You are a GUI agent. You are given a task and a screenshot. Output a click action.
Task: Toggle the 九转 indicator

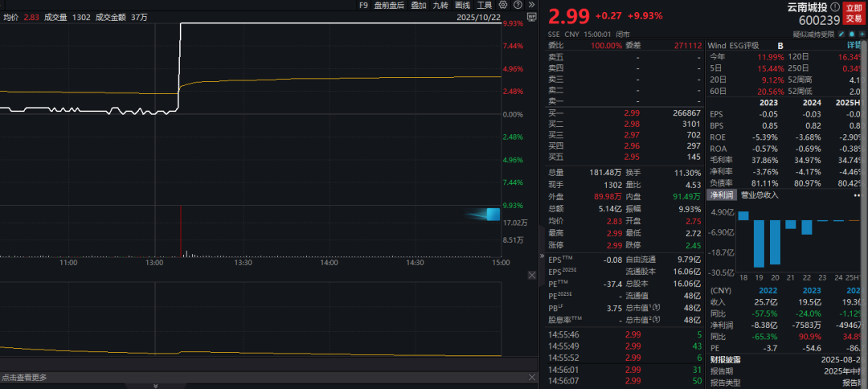point(440,5)
